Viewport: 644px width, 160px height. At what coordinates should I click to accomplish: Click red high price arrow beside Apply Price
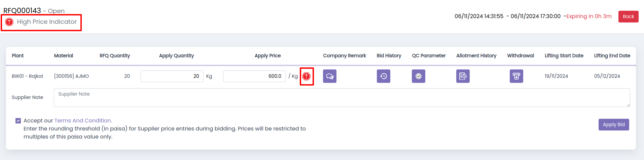pyautogui.click(x=307, y=76)
